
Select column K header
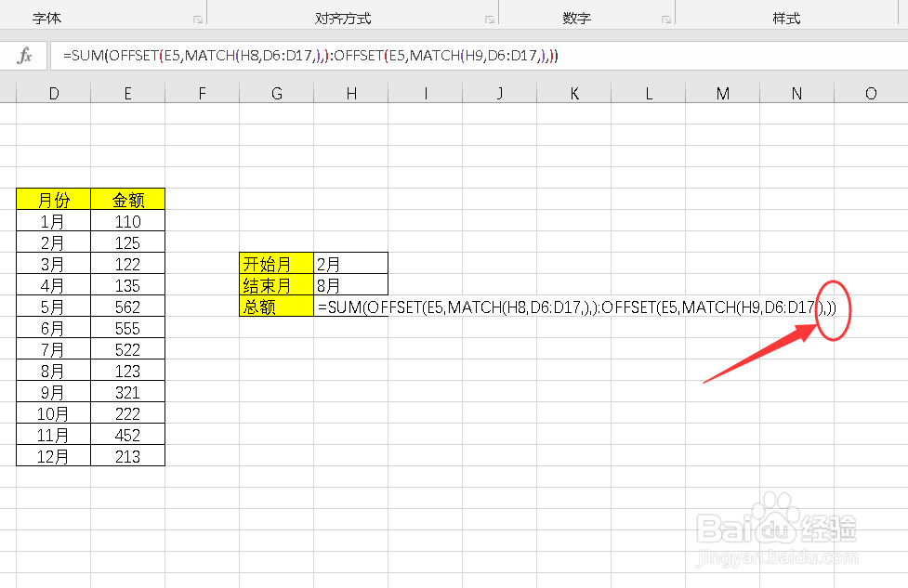click(x=573, y=93)
